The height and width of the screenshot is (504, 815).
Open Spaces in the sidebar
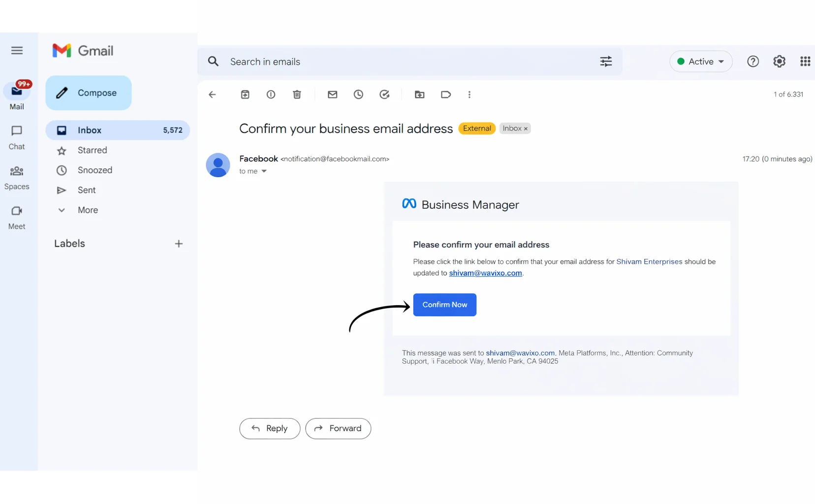17,177
